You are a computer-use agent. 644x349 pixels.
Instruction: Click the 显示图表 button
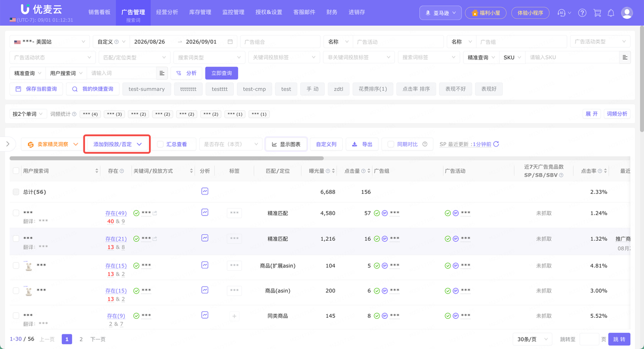[286, 144]
